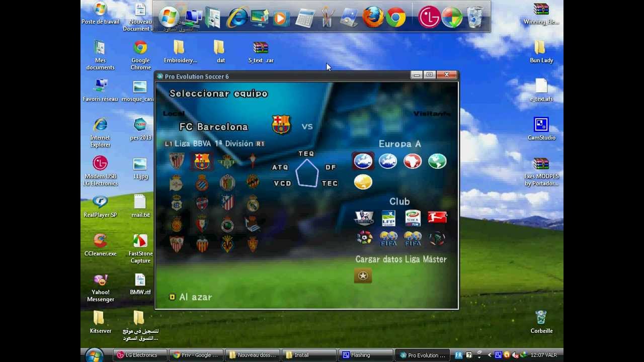
Task: Select the red Africa globe icon
Action: click(x=412, y=161)
